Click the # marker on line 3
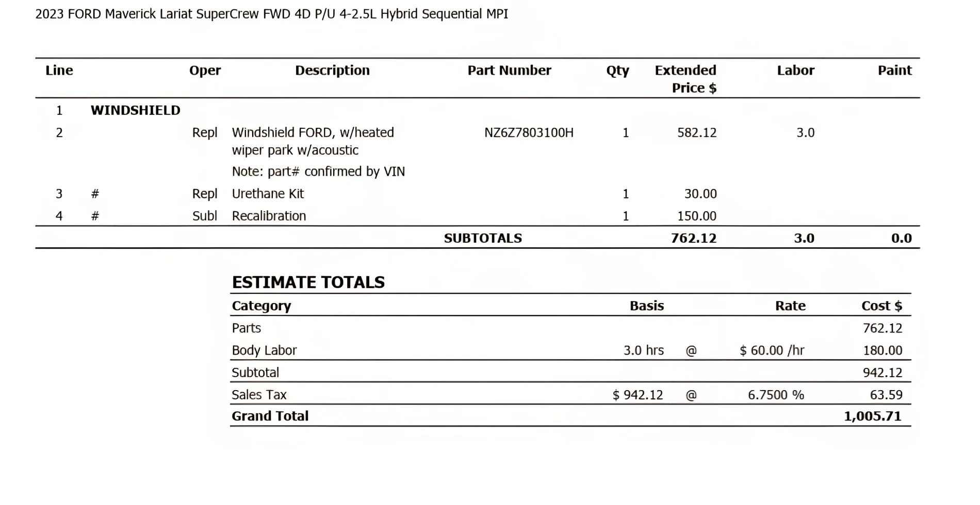The width and height of the screenshot is (980, 505). tap(95, 194)
